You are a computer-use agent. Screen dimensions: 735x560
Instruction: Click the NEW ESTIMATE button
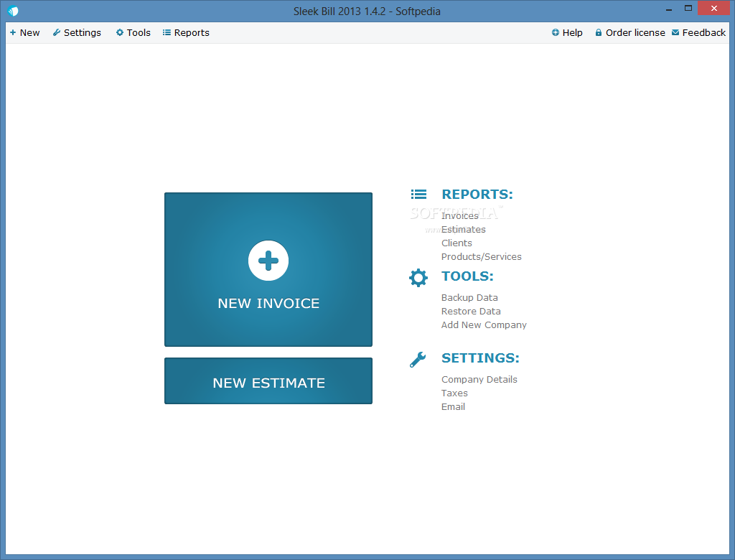268,381
